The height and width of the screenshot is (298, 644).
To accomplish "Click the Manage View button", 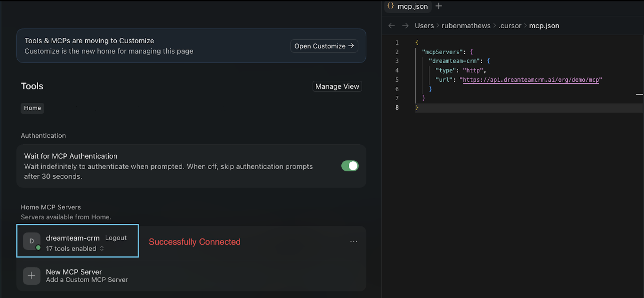I will (x=337, y=86).
